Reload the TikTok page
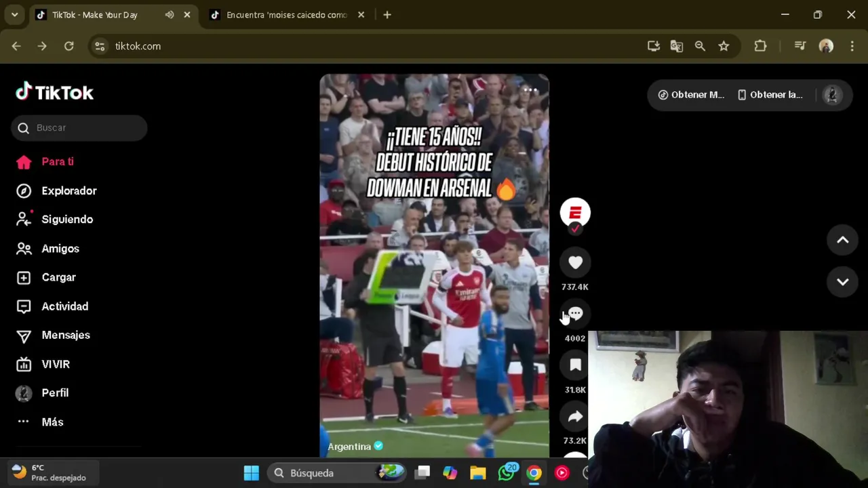Viewport: 868px width, 488px height. 68,46
